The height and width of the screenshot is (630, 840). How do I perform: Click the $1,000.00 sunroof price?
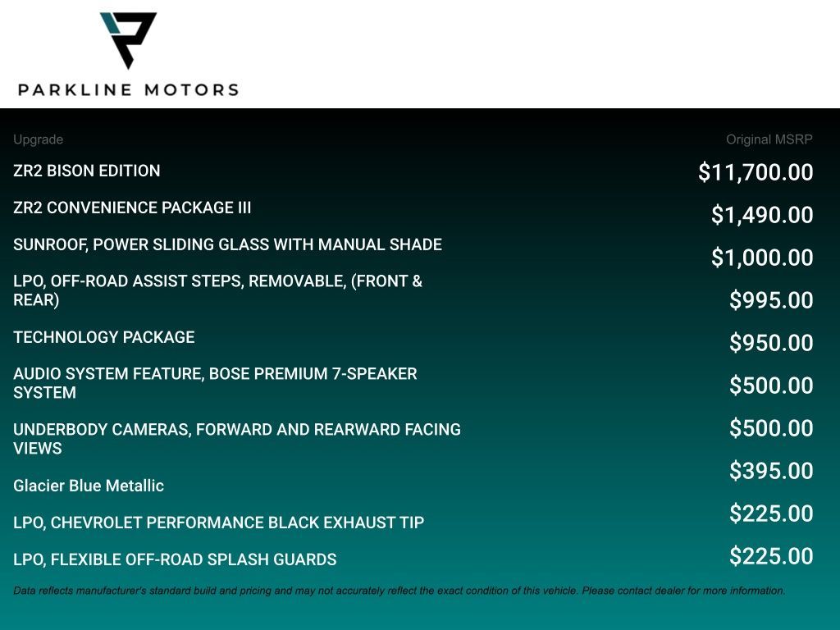pyautogui.click(x=762, y=258)
